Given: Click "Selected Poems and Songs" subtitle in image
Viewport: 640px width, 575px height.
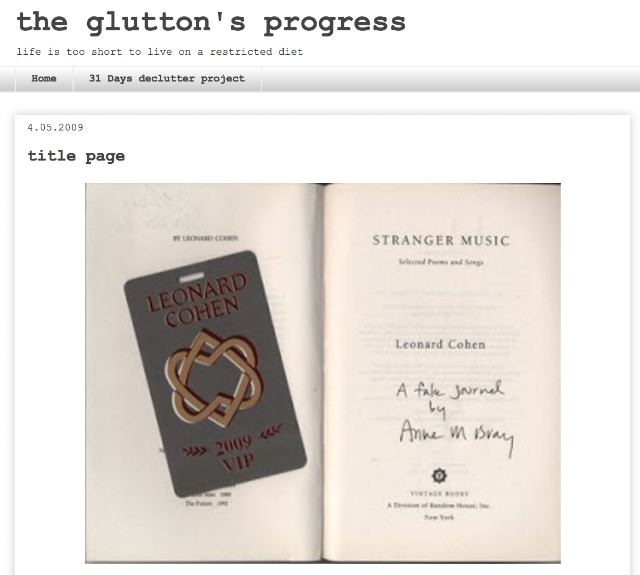Looking at the screenshot, I should coord(441,262).
